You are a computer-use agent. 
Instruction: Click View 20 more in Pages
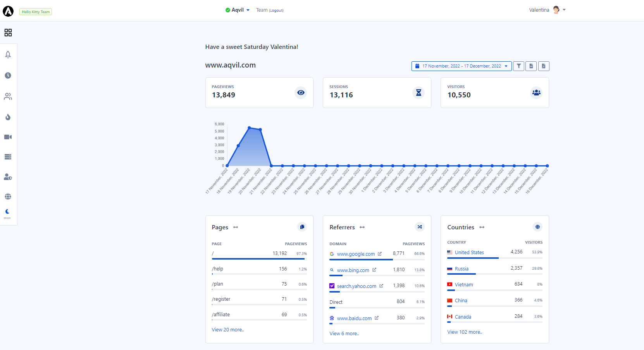(x=228, y=330)
